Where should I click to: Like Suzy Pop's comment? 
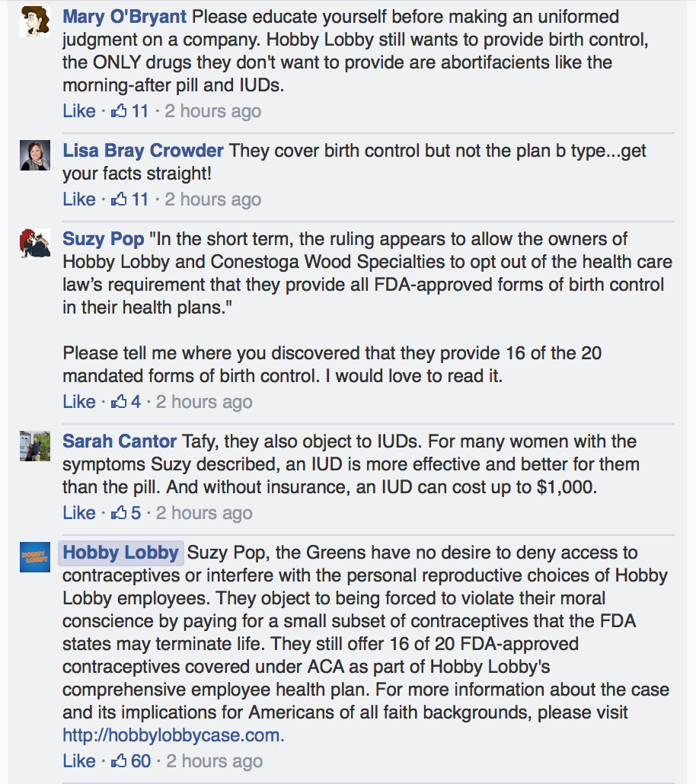[x=78, y=401]
